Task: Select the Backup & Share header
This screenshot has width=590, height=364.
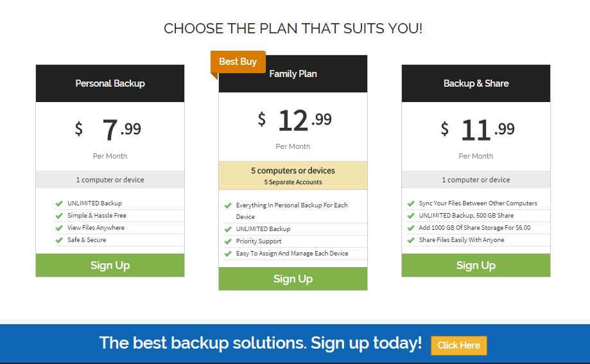Action: pos(476,83)
